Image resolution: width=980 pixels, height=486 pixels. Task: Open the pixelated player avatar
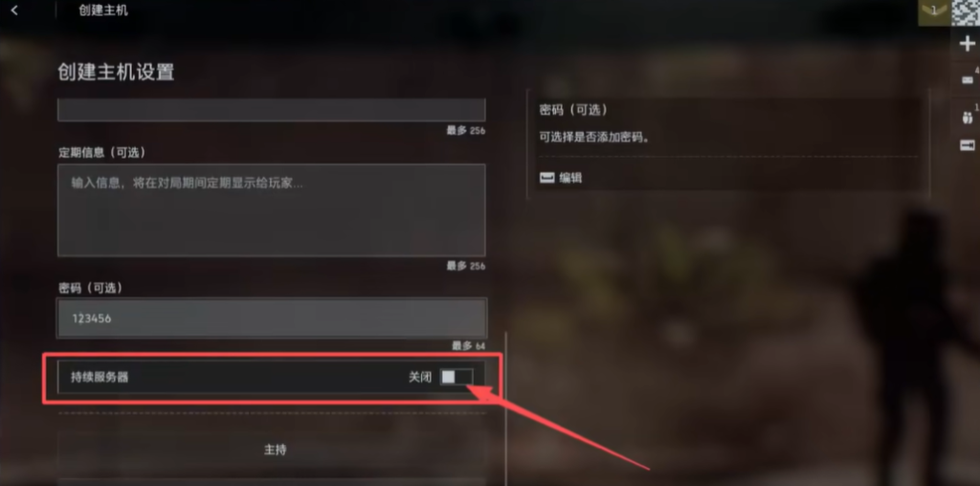tap(966, 12)
